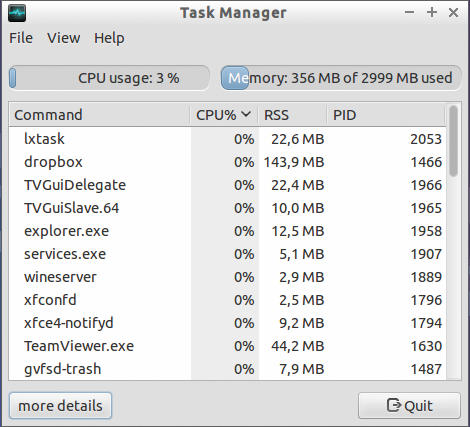The width and height of the screenshot is (470, 427).
Task: Select the xfce4-notifyd process row
Action: [227, 323]
